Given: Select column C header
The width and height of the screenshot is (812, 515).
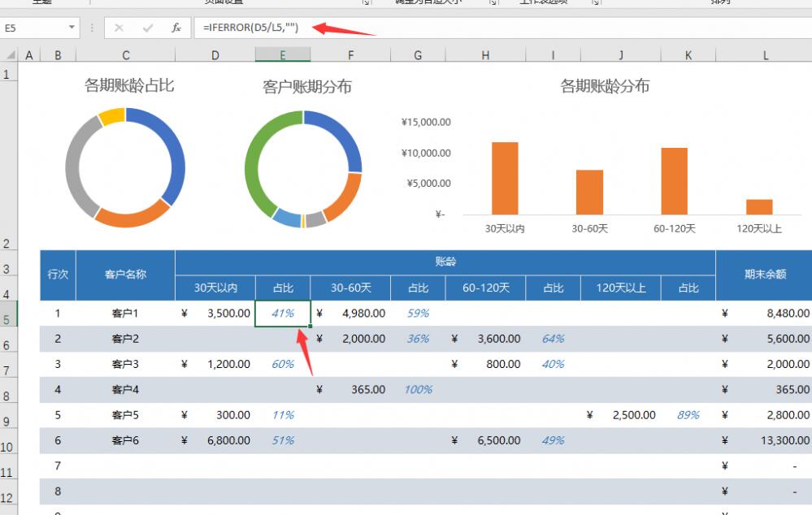Looking at the screenshot, I should click(125, 55).
